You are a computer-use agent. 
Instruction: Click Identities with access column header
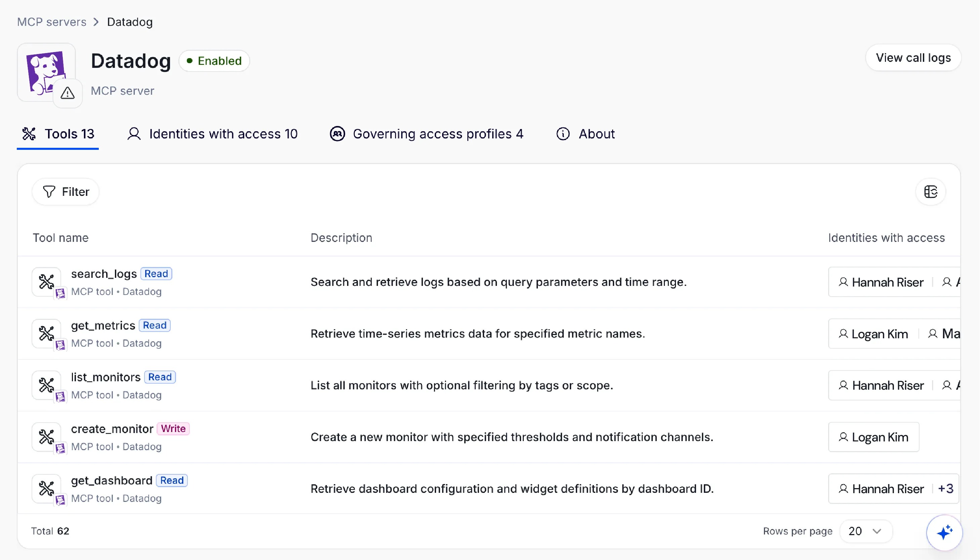[886, 238]
